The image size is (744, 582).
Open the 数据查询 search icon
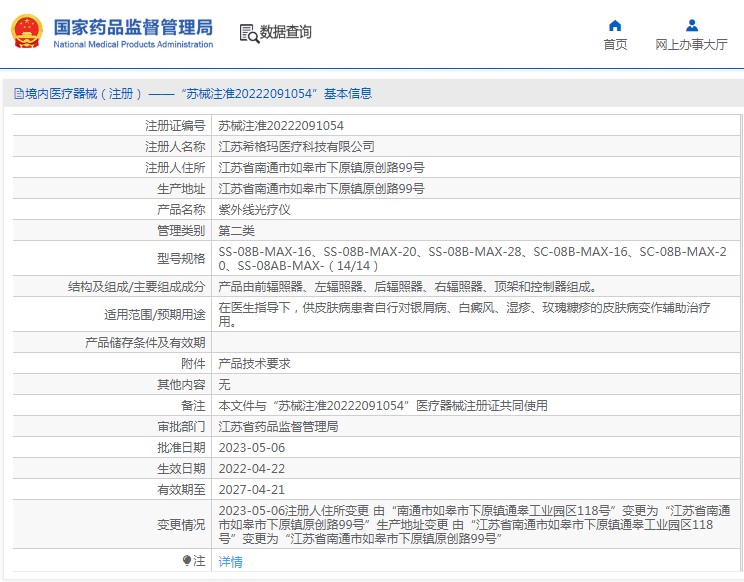tap(249, 33)
